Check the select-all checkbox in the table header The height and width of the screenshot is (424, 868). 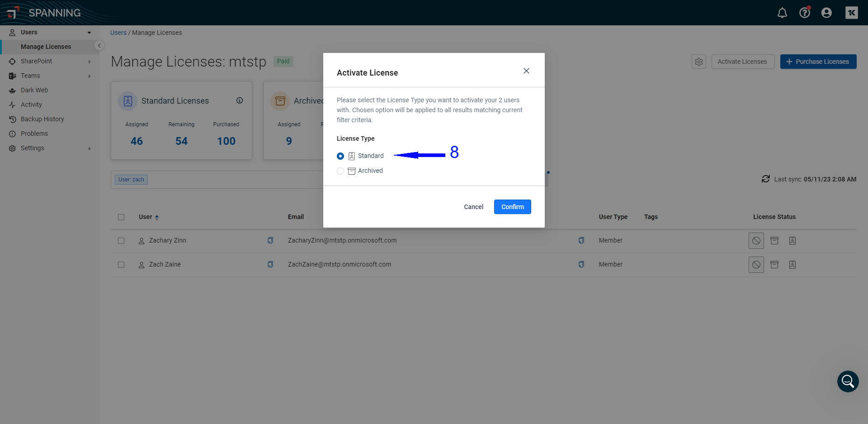pos(121,217)
